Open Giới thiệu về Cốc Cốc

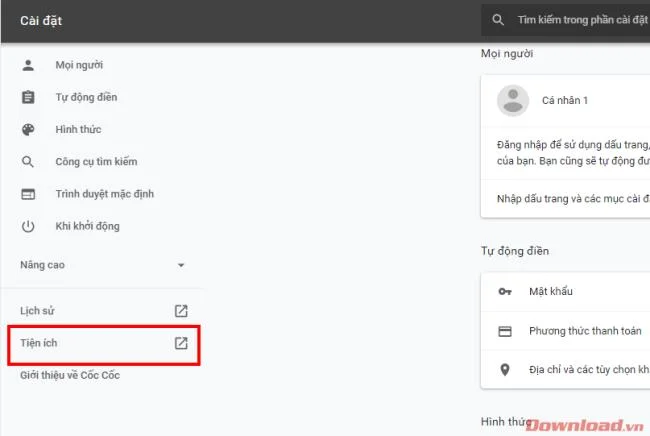click(70, 375)
